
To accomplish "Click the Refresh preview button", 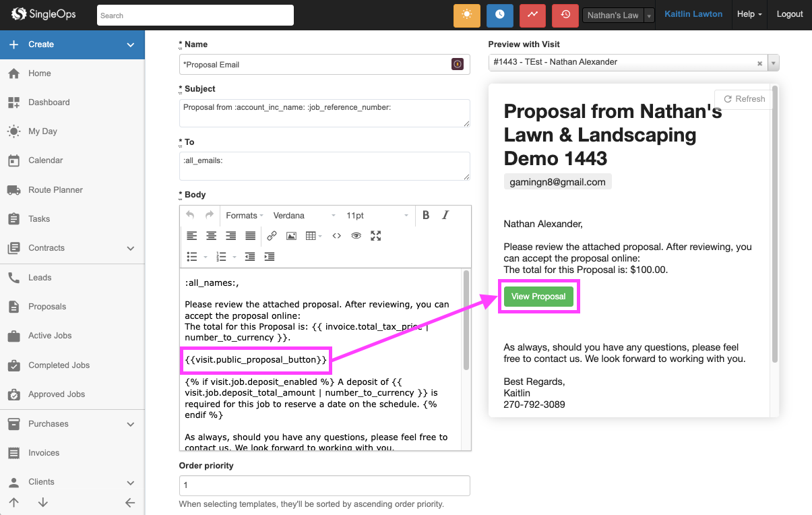I will point(744,99).
